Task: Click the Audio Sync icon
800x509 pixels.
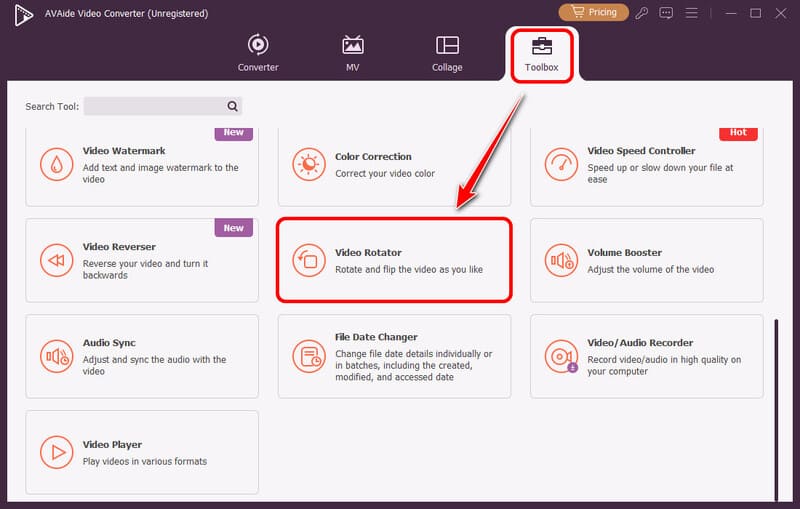Action: [57, 356]
